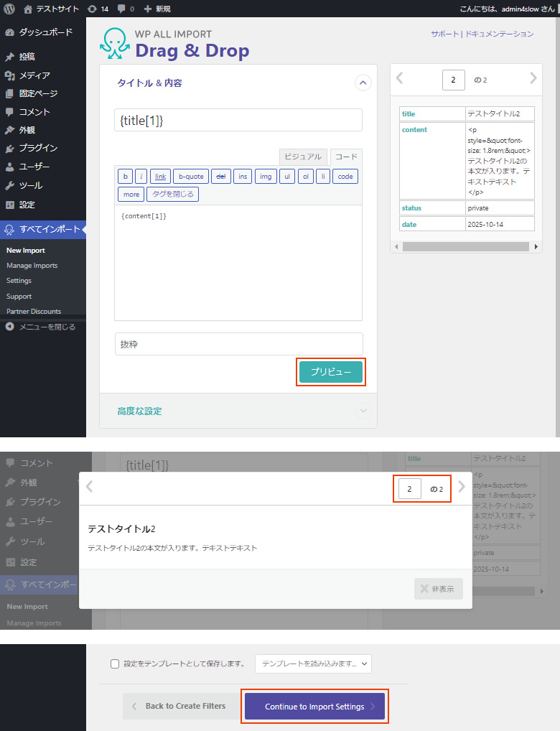Click the 抜粋 excerpt input field
The height and width of the screenshot is (731, 560).
[x=238, y=344]
